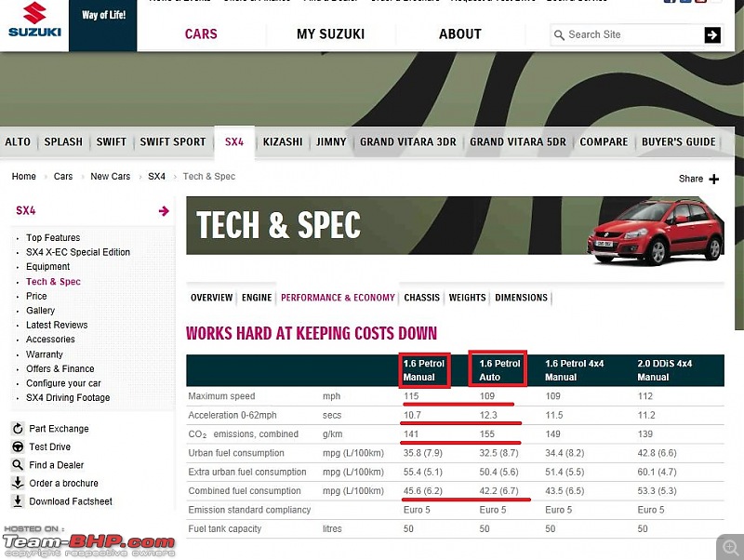
Task: Open the MY SUZUKI main menu
Action: (331, 34)
